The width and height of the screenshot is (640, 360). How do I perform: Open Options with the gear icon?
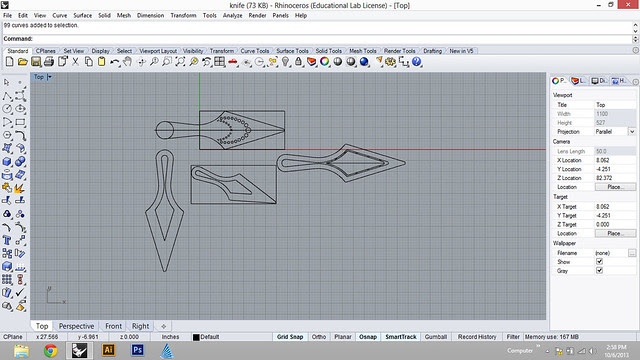tap(391, 62)
